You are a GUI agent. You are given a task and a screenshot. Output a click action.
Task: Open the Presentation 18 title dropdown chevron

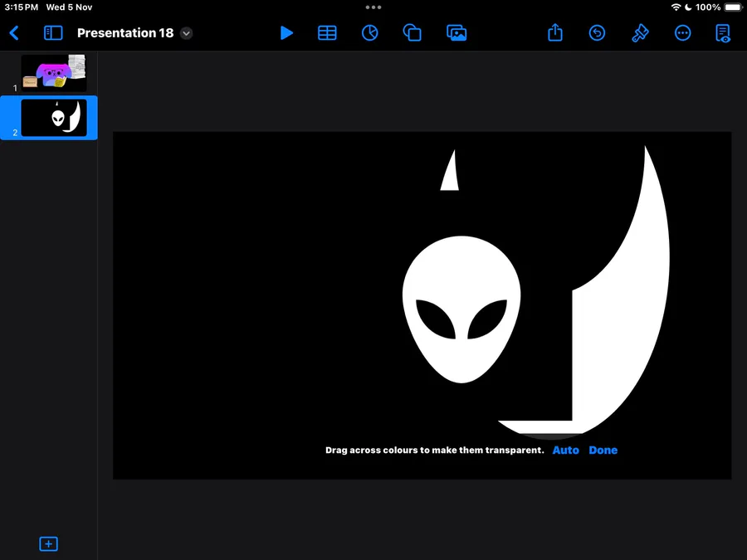click(x=186, y=33)
